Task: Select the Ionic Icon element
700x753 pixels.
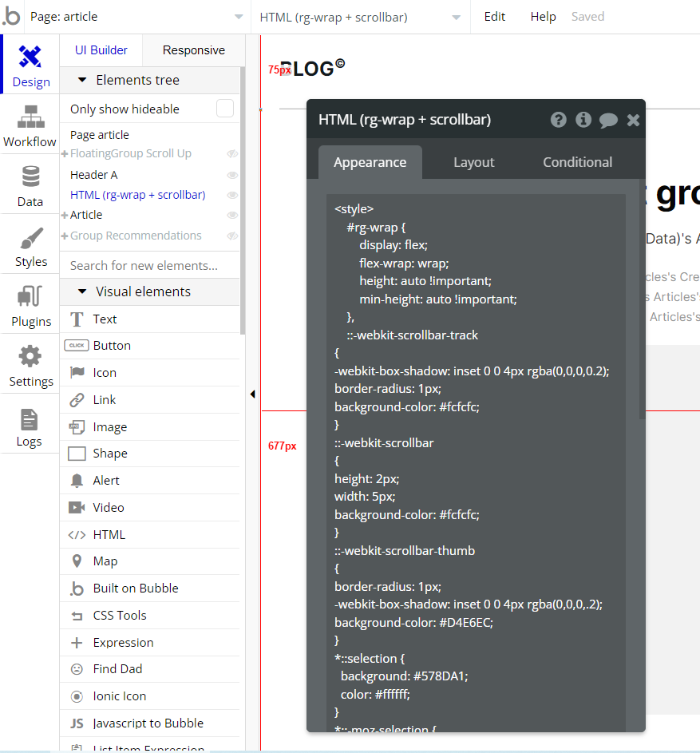Action: (150, 696)
